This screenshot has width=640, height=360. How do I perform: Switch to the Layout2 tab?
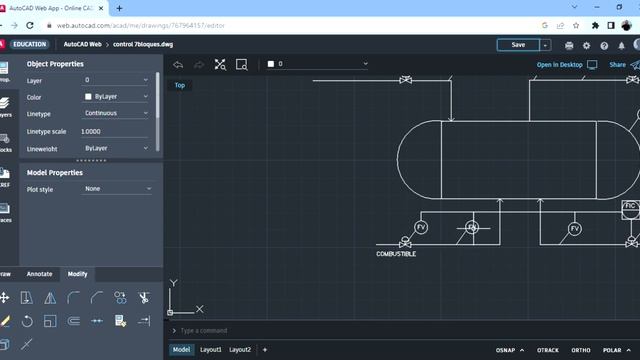[x=240, y=350]
